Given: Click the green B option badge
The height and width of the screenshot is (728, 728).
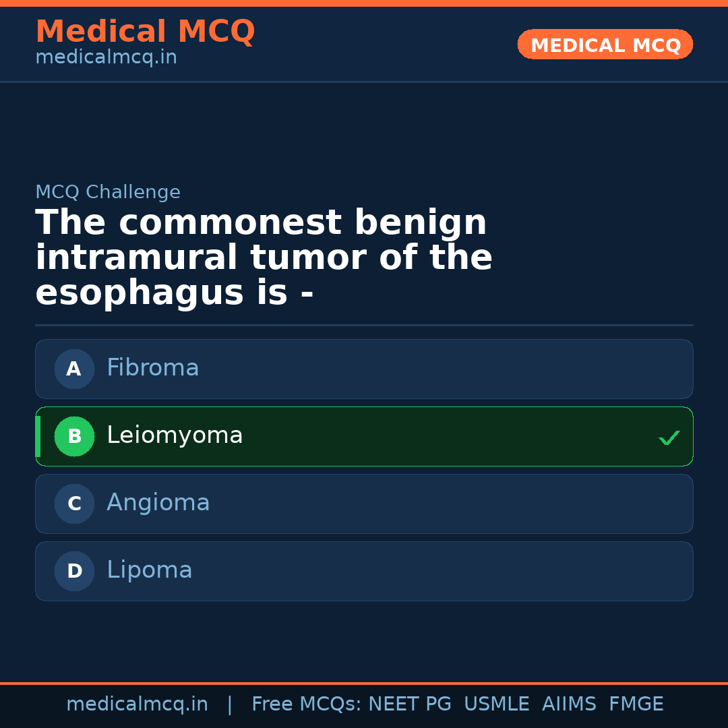Looking at the screenshot, I should coord(74,436).
